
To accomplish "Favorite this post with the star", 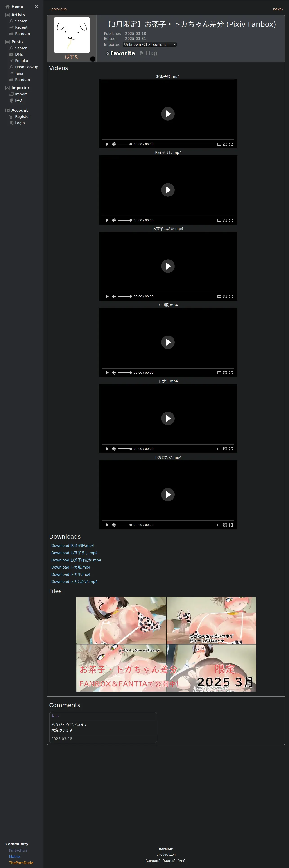I will click(120, 53).
